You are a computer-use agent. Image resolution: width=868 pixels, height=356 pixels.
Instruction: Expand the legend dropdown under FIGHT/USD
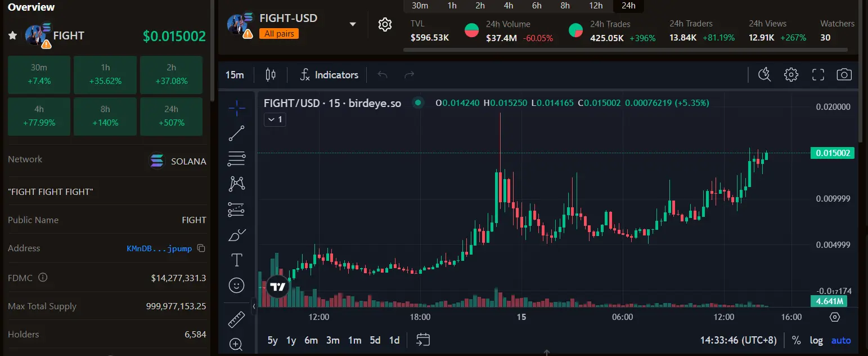pyautogui.click(x=275, y=119)
